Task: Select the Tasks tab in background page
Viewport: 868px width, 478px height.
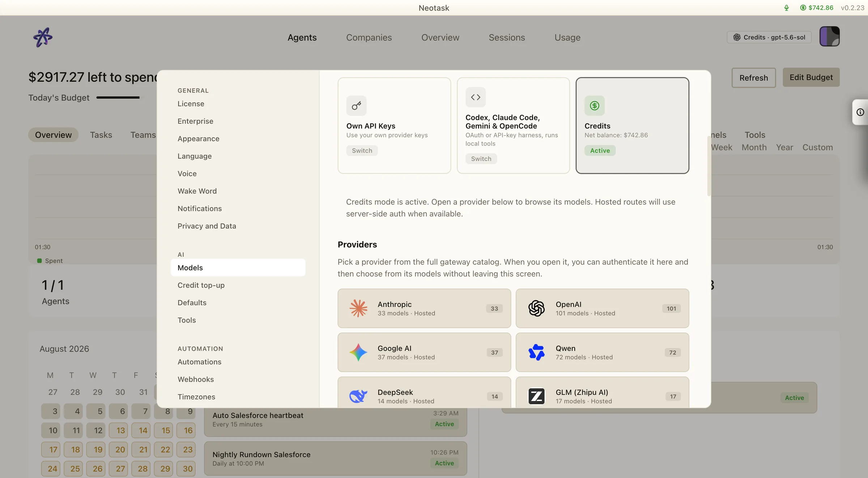Action: coord(101,135)
